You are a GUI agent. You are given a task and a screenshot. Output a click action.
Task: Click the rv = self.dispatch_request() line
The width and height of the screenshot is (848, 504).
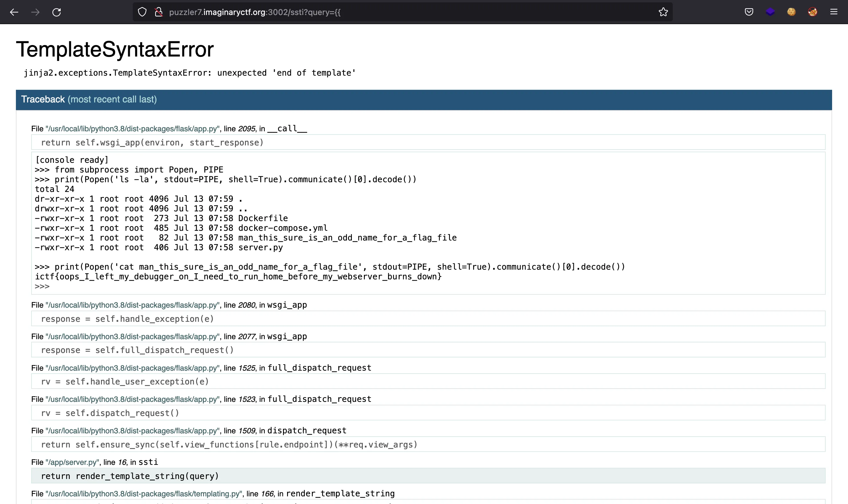[428, 413]
